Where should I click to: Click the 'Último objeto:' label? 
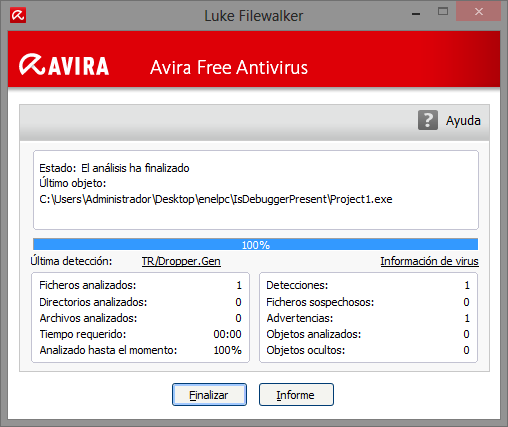click(x=72, y=183)
